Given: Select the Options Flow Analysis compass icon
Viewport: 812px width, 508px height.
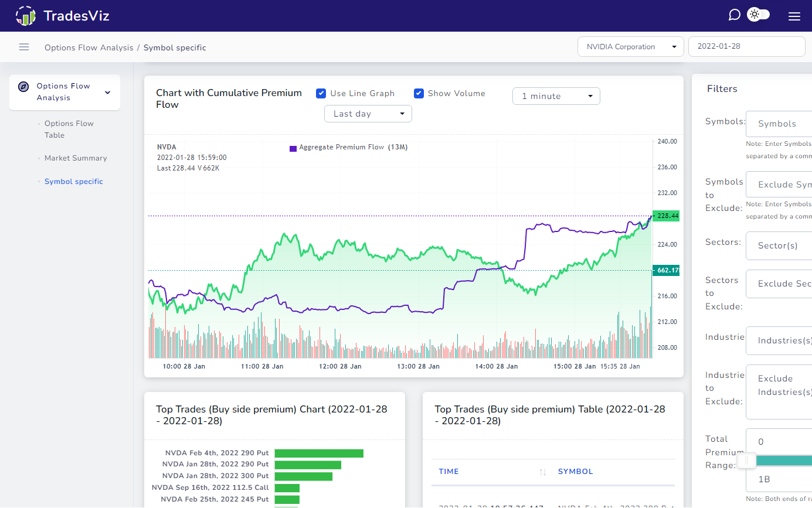Looking at the screenshot, I should point(23,86).
